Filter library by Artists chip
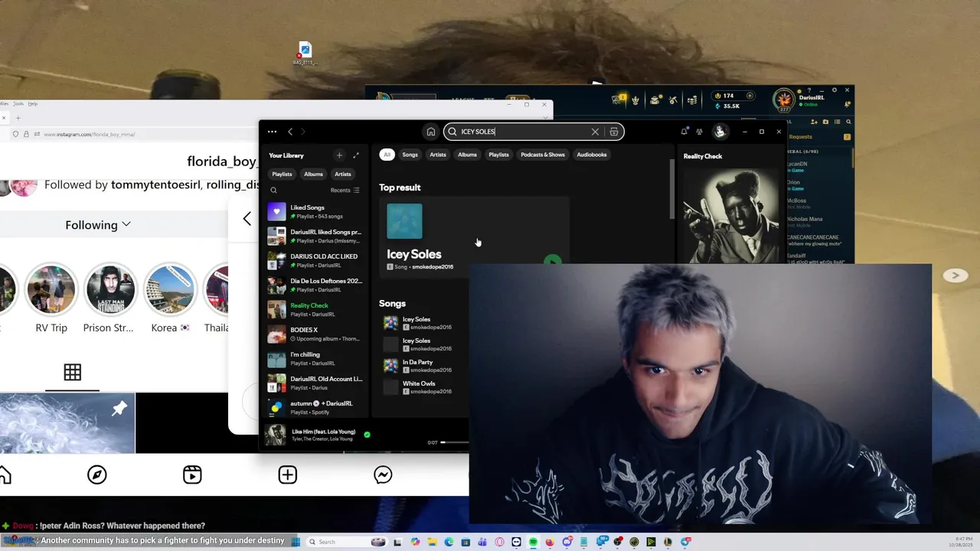The width and height of the screenshot is (980, 551). pyautogui.click(x=342, y=174)
